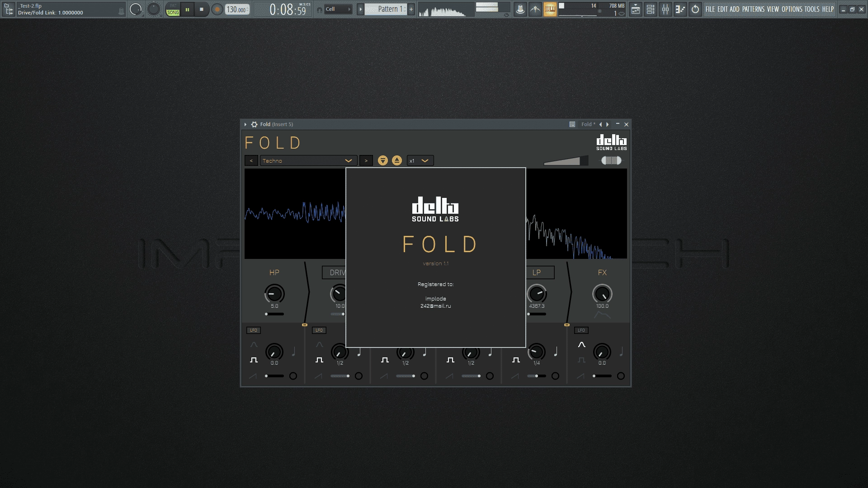
Task: Toggle the PAT/SONG mode switch
Action: tap(173, 9)
